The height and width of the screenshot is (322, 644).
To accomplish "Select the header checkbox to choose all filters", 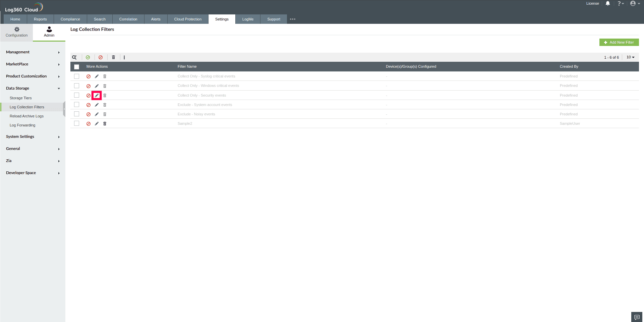I will tap(76, 67).
